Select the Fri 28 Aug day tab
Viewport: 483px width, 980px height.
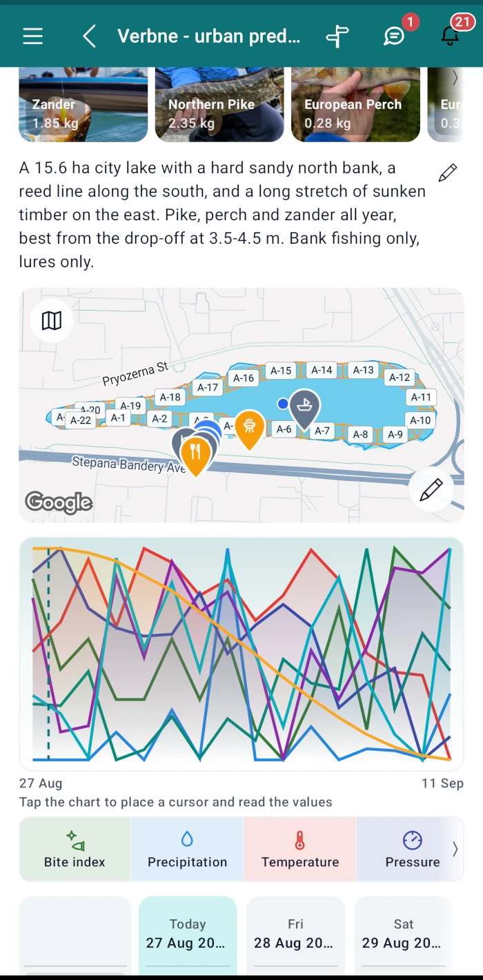click(x=295, y=935)
